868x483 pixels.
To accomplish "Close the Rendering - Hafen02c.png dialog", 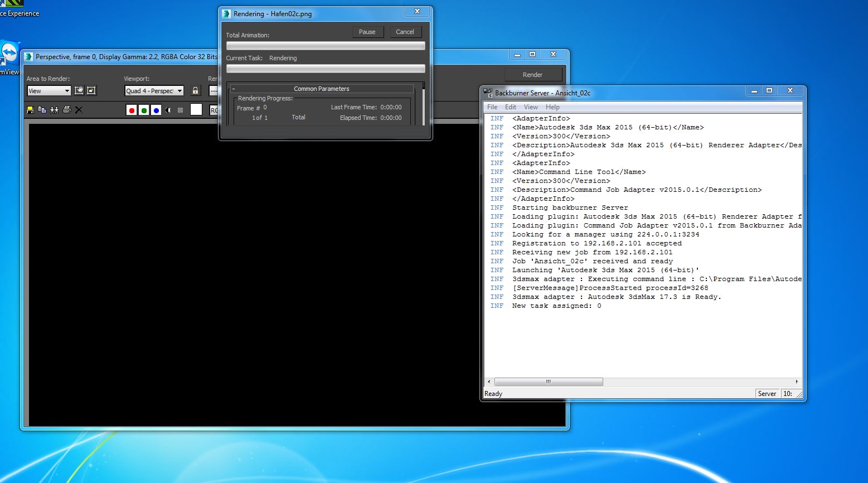I will tap(417, 12).
